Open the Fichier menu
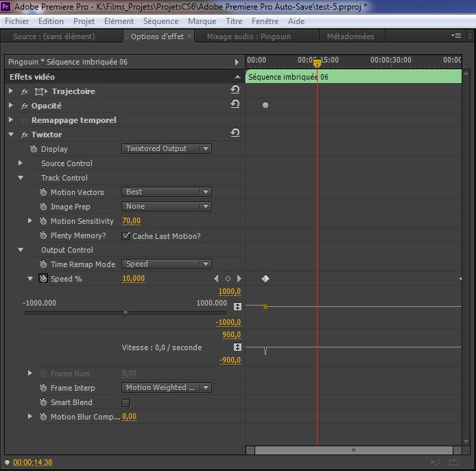The height and width of the screenshot is (471, 476). click(17, 21)
